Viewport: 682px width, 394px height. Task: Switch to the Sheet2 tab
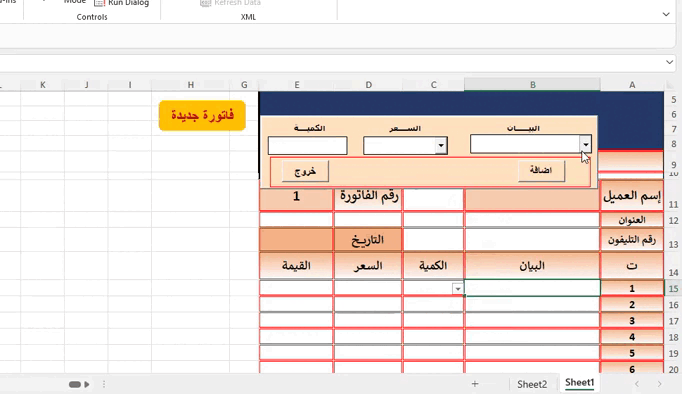coord(532,384)
